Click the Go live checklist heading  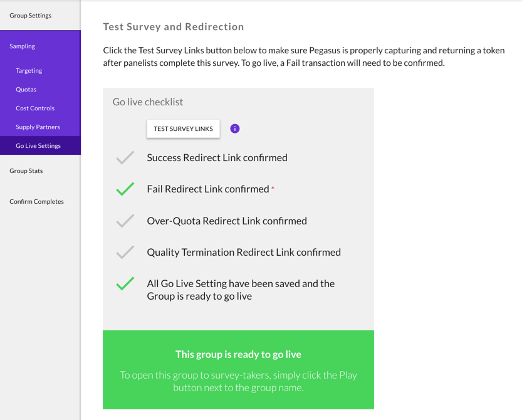148,102
